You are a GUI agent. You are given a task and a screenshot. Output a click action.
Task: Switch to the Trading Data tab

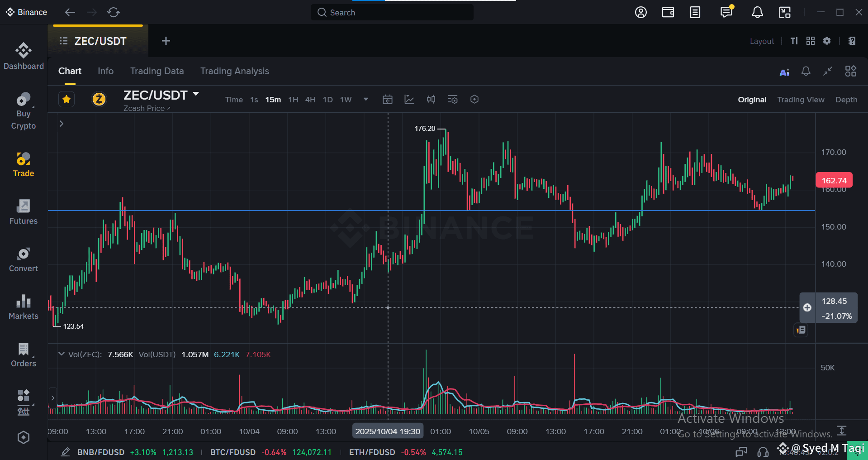(x=157, y=71)
